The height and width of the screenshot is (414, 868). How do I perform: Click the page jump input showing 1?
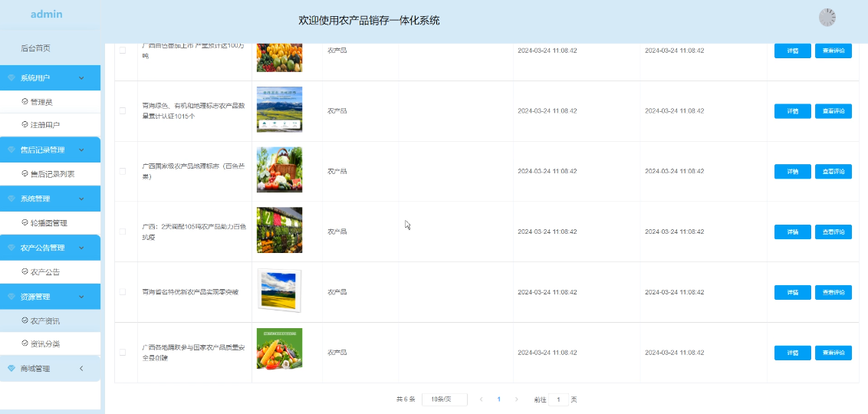[558, 399]
